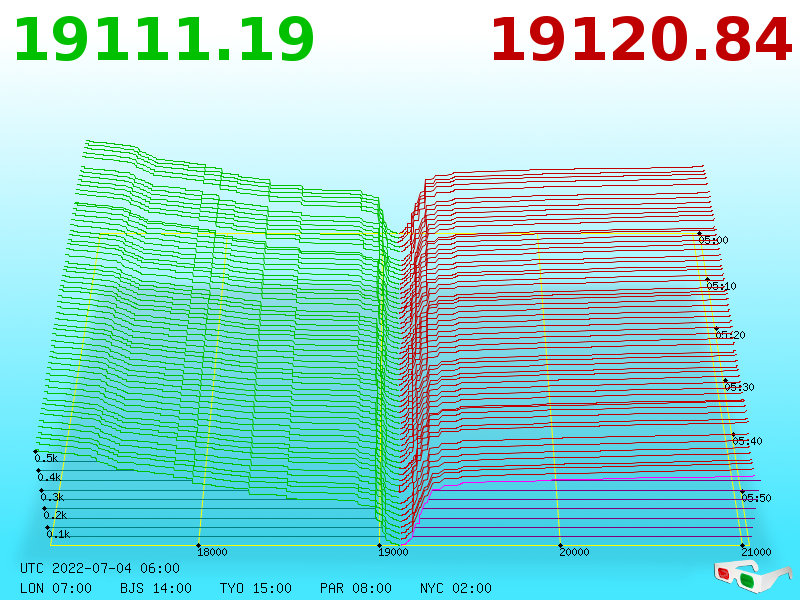The height and width of the screenshot is (600, 800).
Task: Click the LON 07:00 time
Action: [x=56, y=588]
